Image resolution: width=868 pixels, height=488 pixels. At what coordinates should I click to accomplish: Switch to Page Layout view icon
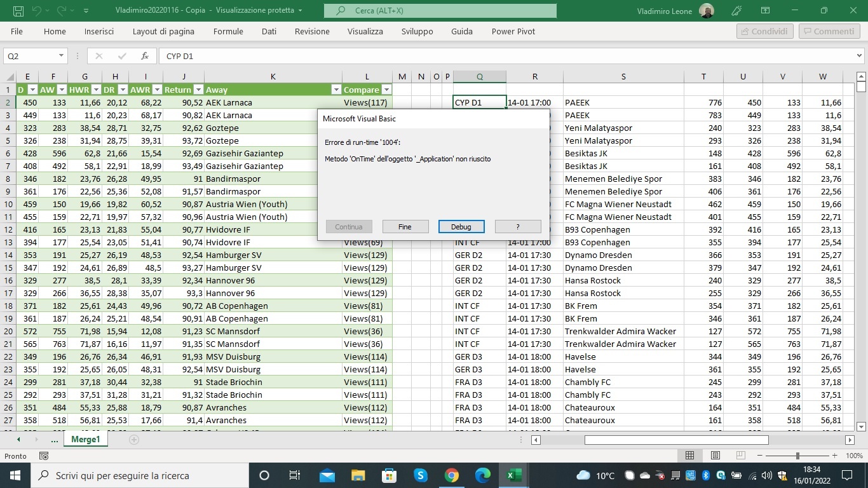click(715, 456)
